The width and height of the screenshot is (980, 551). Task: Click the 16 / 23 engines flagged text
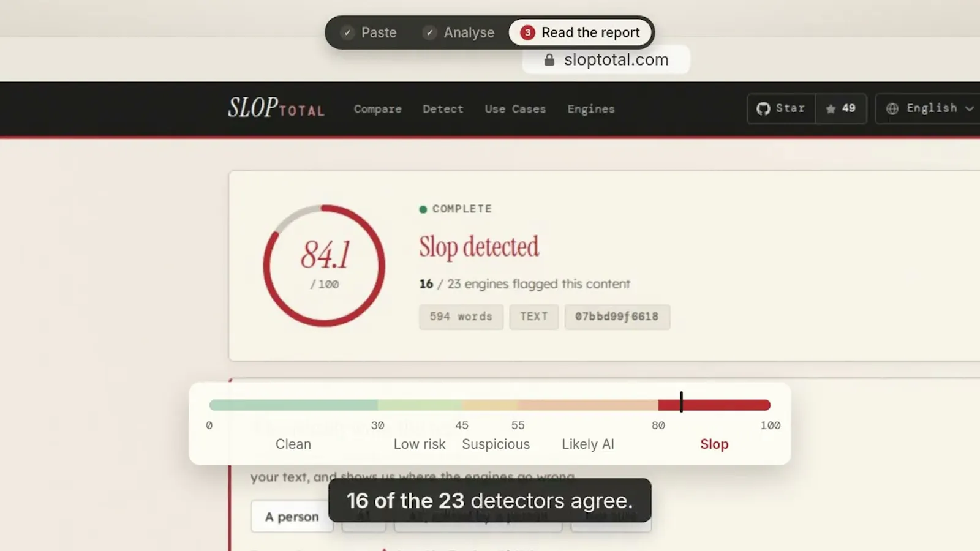(525, 283)
